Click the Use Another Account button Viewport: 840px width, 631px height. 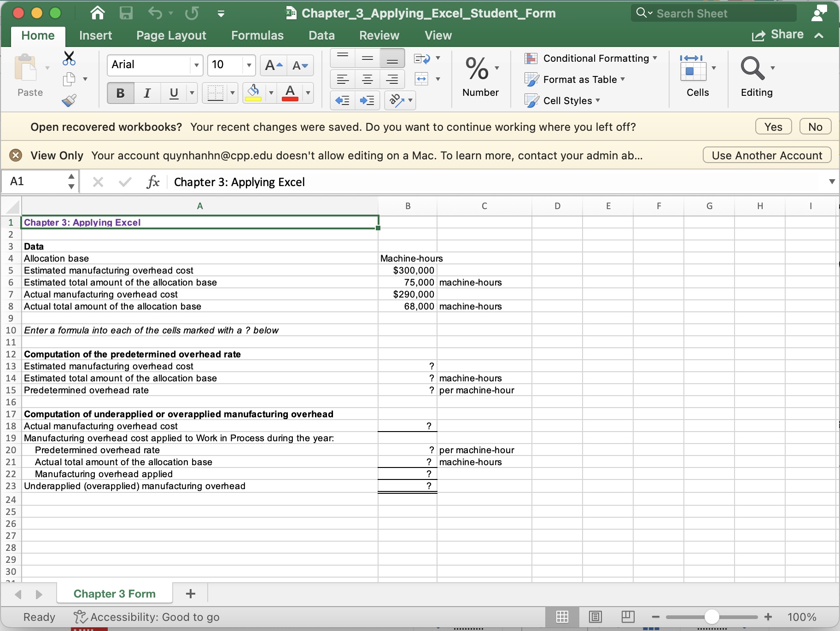coord(767,155)
